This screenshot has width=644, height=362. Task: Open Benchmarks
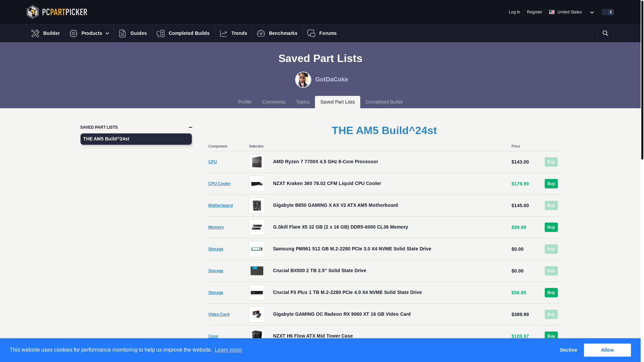[278, 33]
